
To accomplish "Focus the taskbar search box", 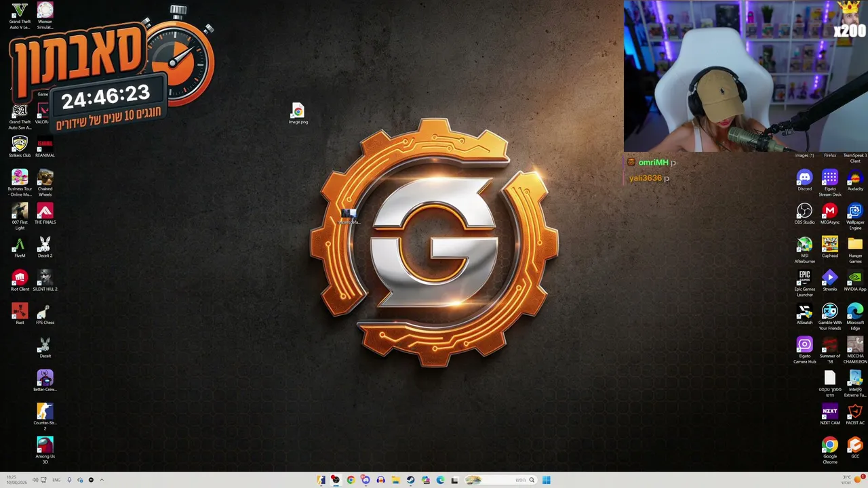I will click(500, 480).
